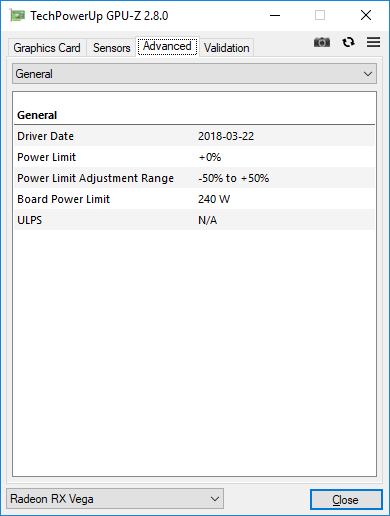Click the GPU selector dropdown arrow
Screen dimensions: 390x516
point(215,499)
